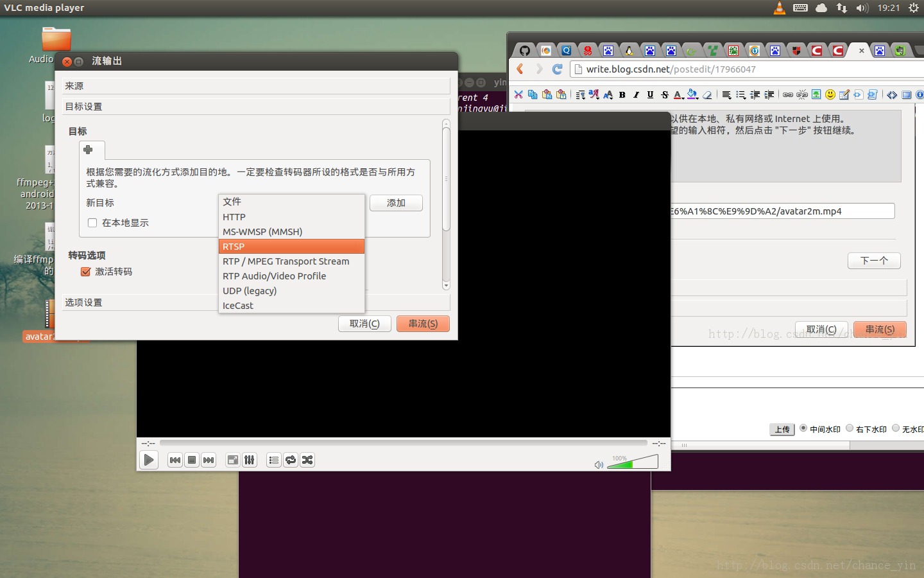The height and width of the screenshot is (578, 924).
Task: Click the VLC play button
Action: click(149, 460)
